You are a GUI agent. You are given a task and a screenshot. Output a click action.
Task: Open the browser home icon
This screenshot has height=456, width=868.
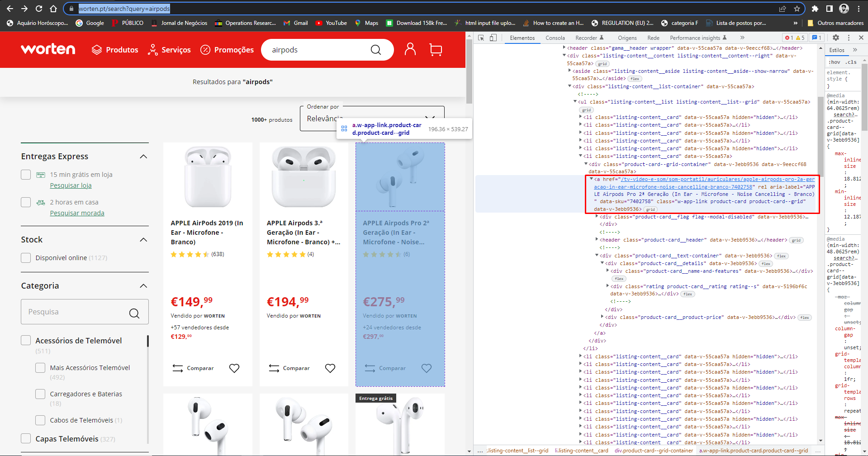[x=53, y=9]
